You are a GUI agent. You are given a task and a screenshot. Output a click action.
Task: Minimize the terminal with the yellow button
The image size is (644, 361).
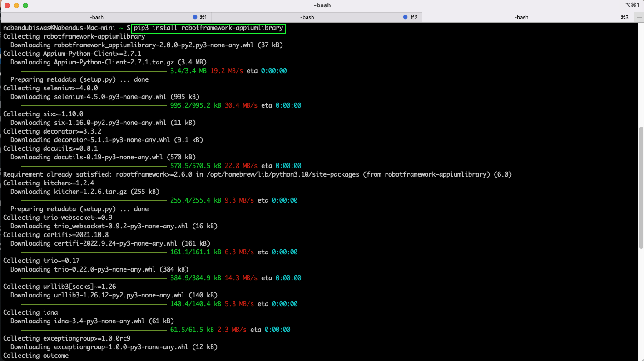click(16, 5)
